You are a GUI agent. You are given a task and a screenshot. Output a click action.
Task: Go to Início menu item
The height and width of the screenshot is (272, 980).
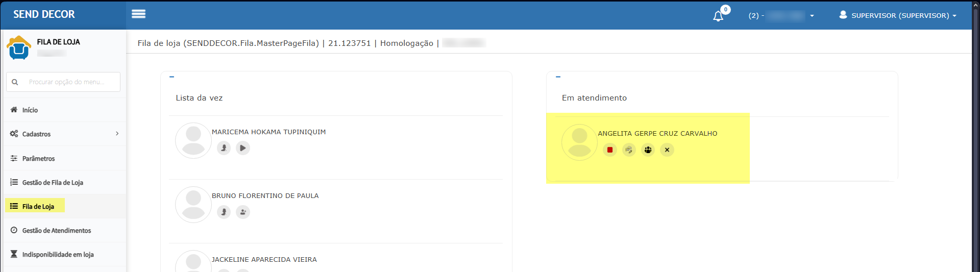click(65, 110)
